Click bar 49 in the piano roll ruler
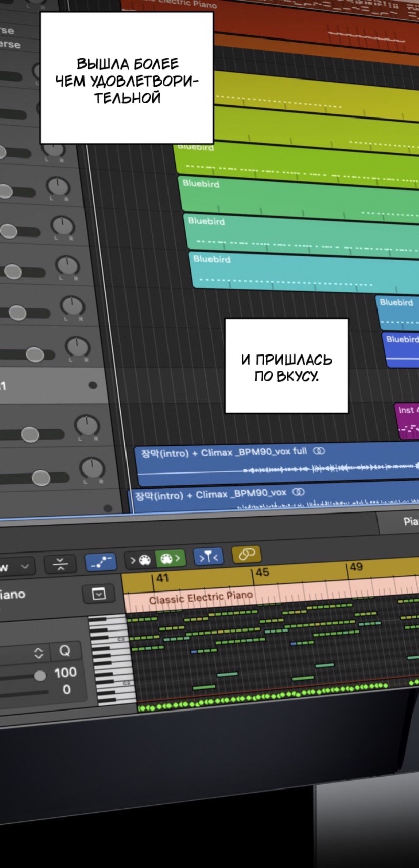This screenshot has height=868, width=419. [x=356, y=567]
